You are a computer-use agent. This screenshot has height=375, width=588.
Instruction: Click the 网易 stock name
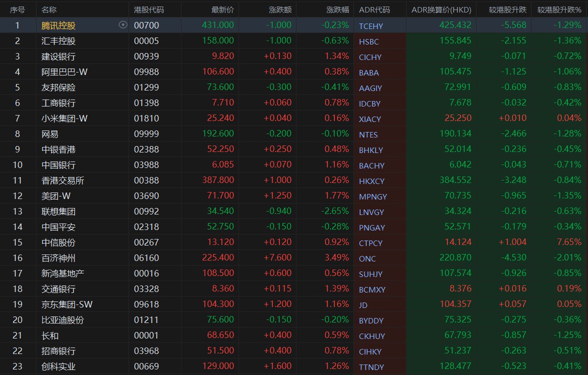click(x=50, y=134)
